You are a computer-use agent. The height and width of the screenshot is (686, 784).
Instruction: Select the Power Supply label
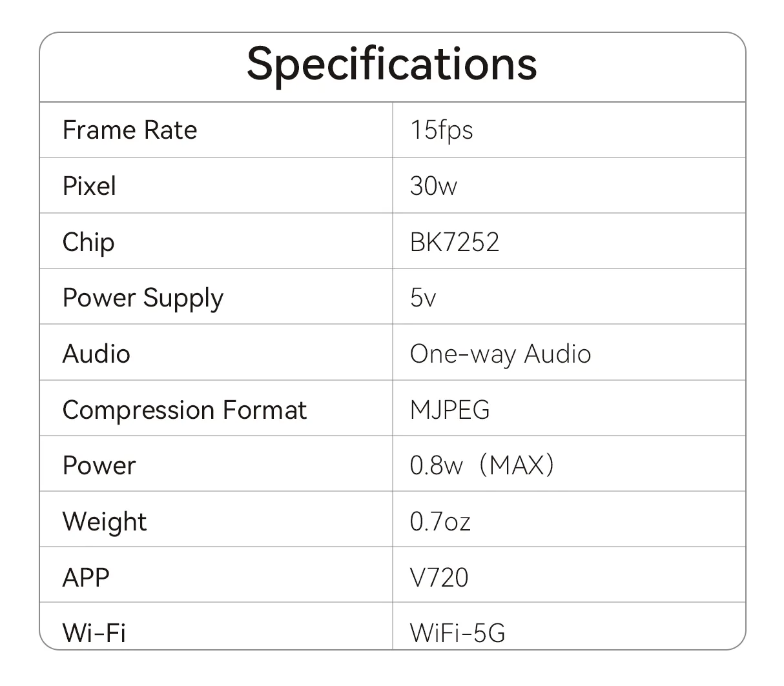click(143, 298)
